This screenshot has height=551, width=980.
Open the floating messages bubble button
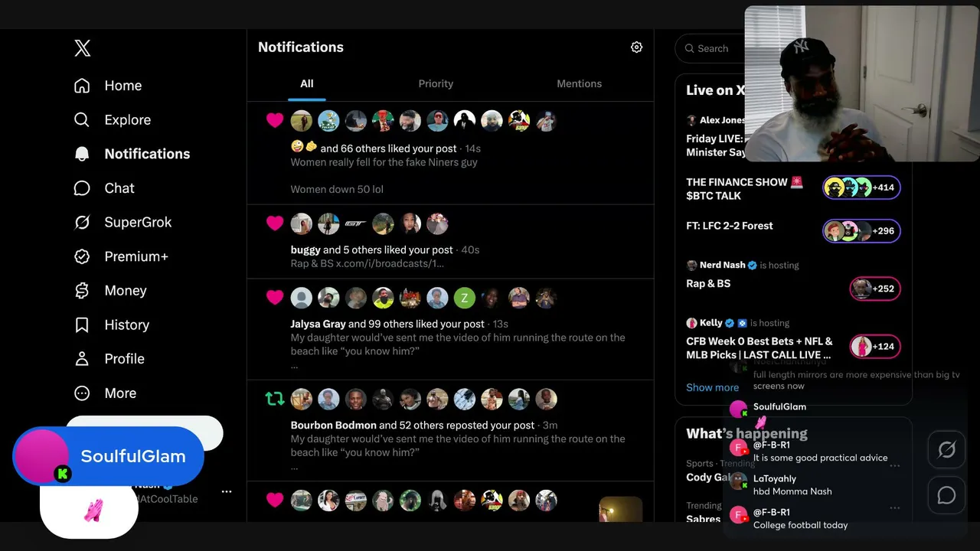coord(947,495)
